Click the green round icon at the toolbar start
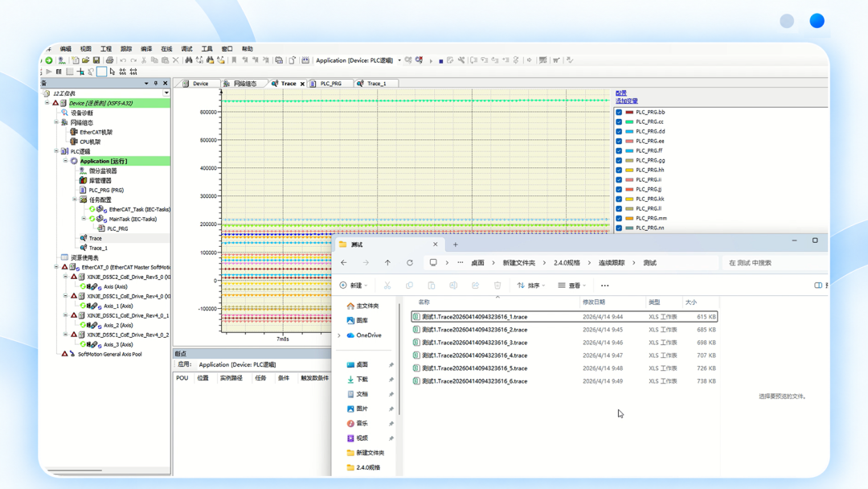Image resolution: width=868 pixels, height=489 pixels. [x=49, y=60]
